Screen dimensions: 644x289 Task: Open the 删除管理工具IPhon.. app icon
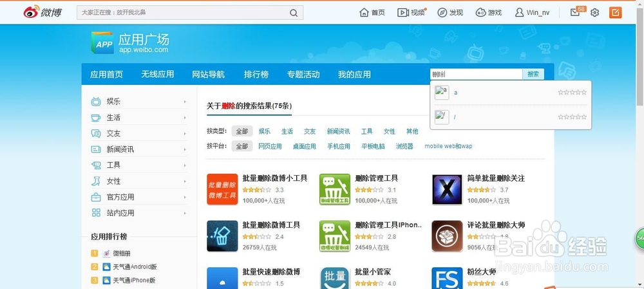click(x=335, y=236)
